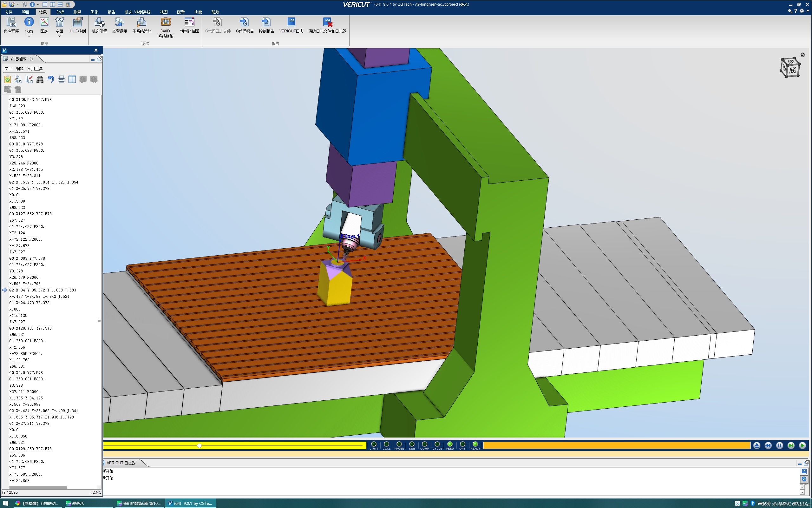Screen dimensions: 812x508
Task: Click the animation speed slider handle
Action: pos(199,445)
